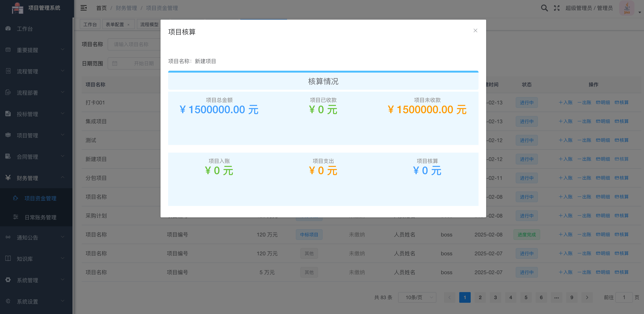Open the 工作台 tab
The image size is (644, 314).
pos(90,24)
